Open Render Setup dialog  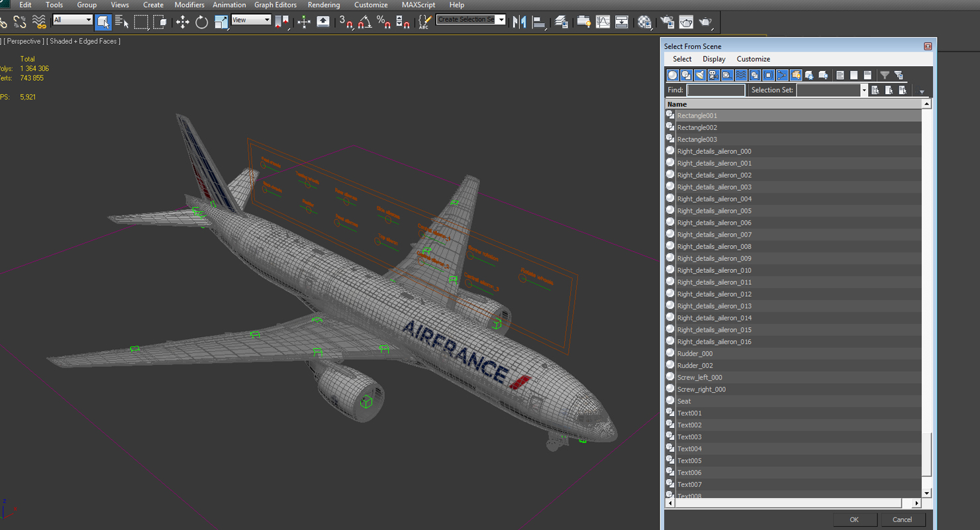(667, 22)
